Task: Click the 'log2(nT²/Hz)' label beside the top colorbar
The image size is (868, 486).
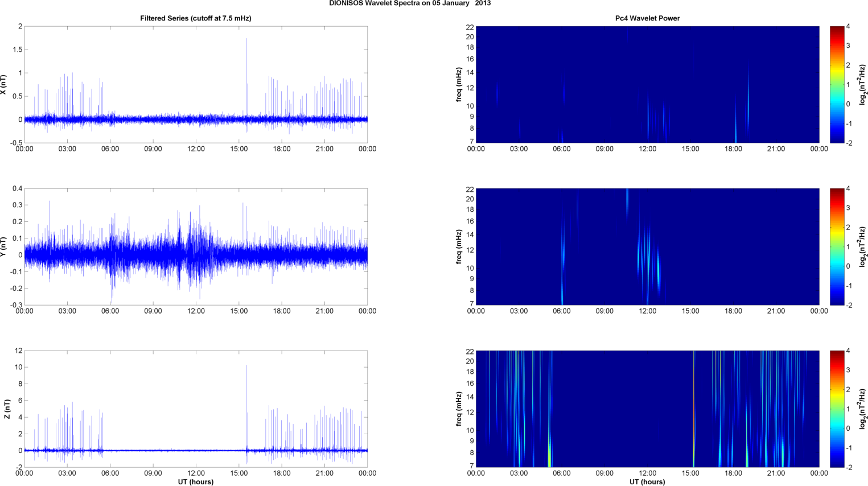Action: pyautogui.click(x=863, y=85)
